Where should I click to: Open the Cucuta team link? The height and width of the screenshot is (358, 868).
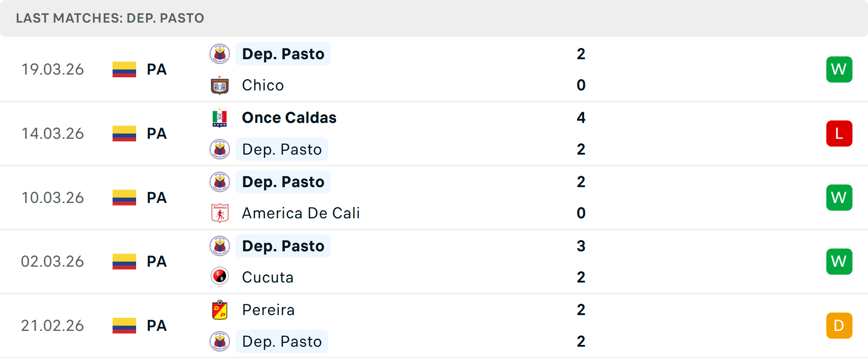pyautogui.click(x=268, y=277)
